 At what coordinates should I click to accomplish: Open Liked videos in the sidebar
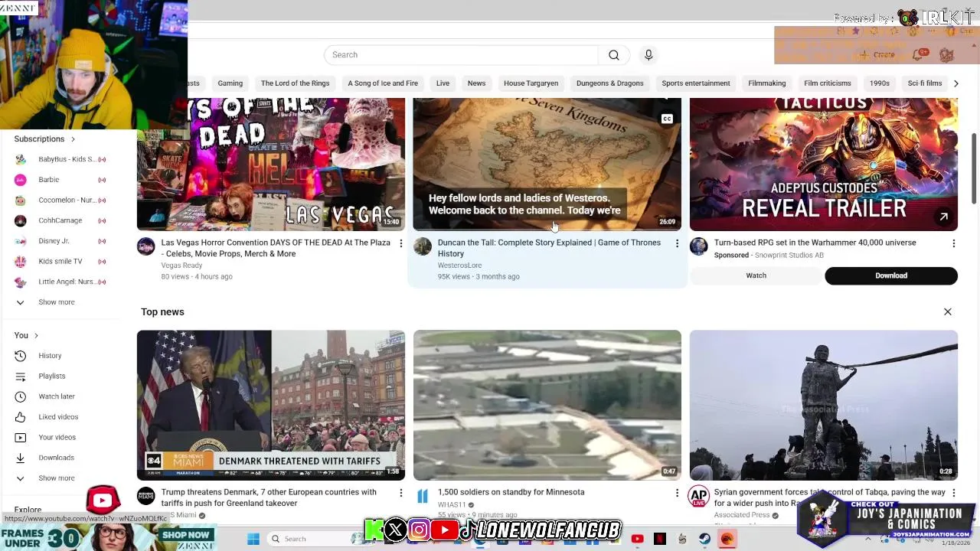tap(58, 417)
